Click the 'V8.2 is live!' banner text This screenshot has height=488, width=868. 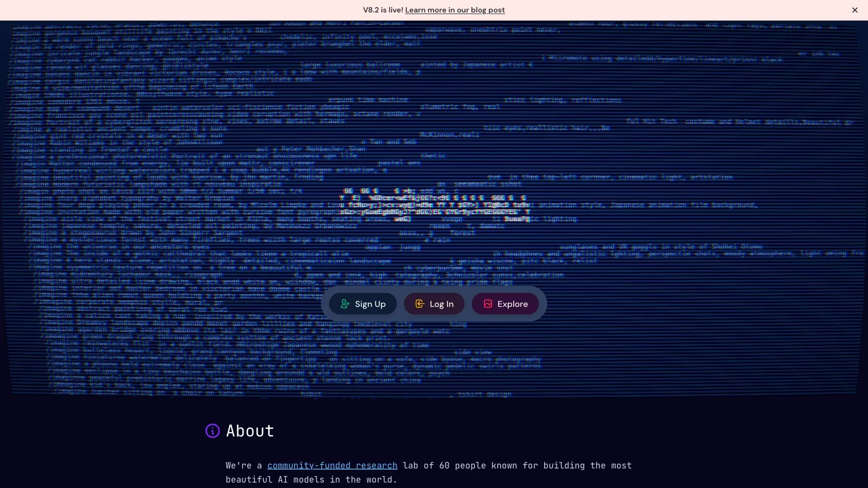(383, 10)
